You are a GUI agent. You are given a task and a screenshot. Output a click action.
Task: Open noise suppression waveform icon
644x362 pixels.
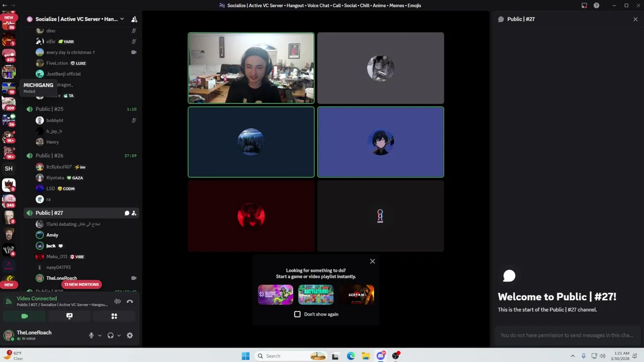[x=117, y=302]
